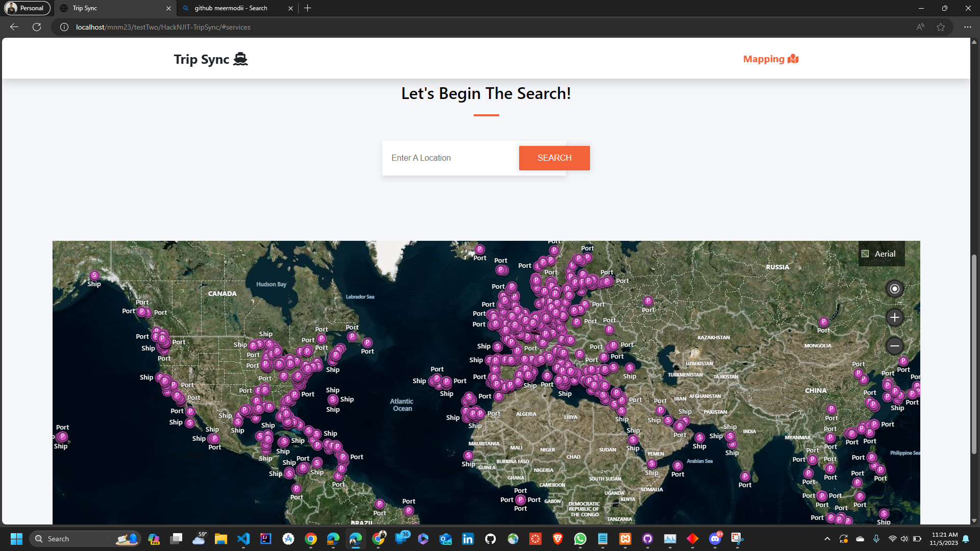Toggle the read aloud icon
Viewport: 980px width, 551px height.
pos(920,27)
